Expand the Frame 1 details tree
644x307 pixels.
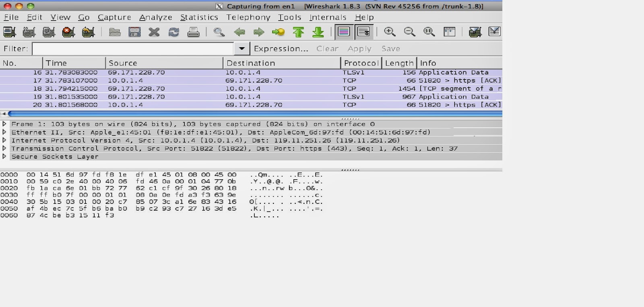coord(4,124)
